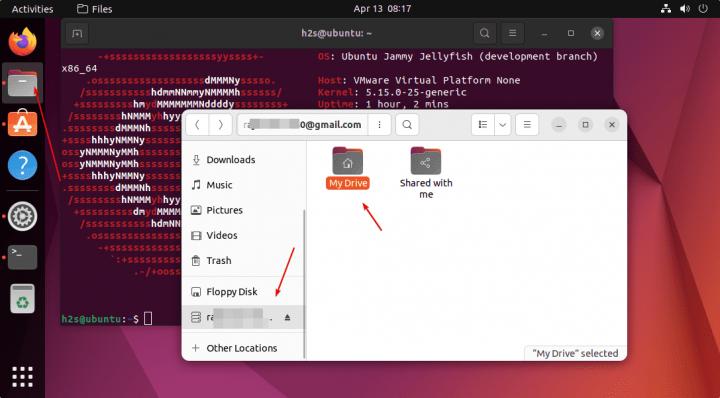720x398 pixels.
Task: Open Files hamburger menu
Action: coord(527,124)
